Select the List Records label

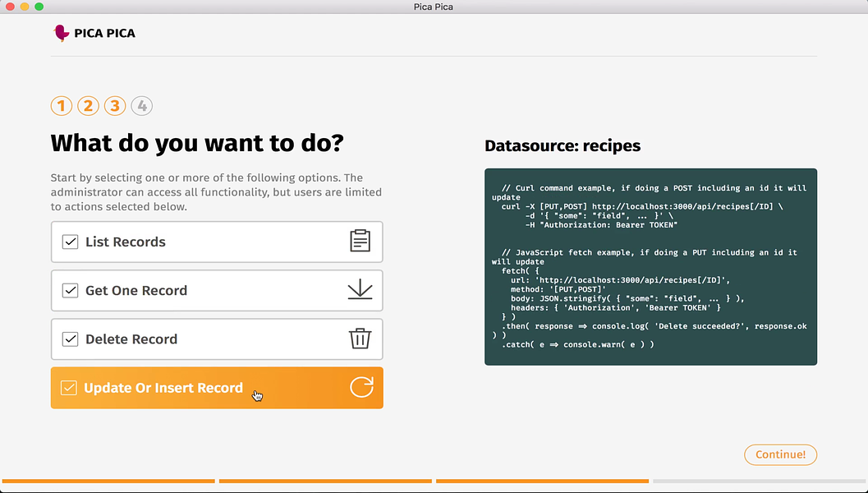tap(126, 242)
